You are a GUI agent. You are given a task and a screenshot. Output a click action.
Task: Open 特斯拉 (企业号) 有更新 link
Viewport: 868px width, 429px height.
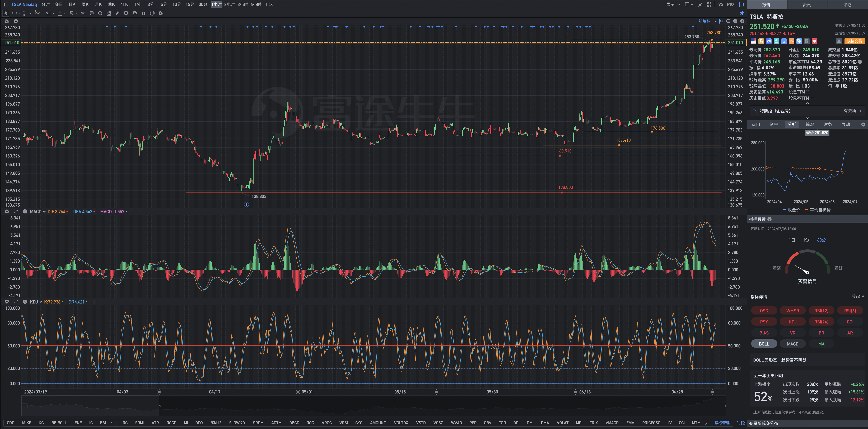807,111
